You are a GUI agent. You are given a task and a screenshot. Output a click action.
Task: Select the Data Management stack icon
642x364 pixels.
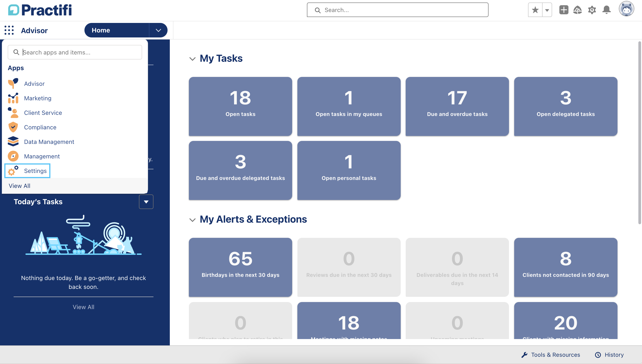(13, 142)
